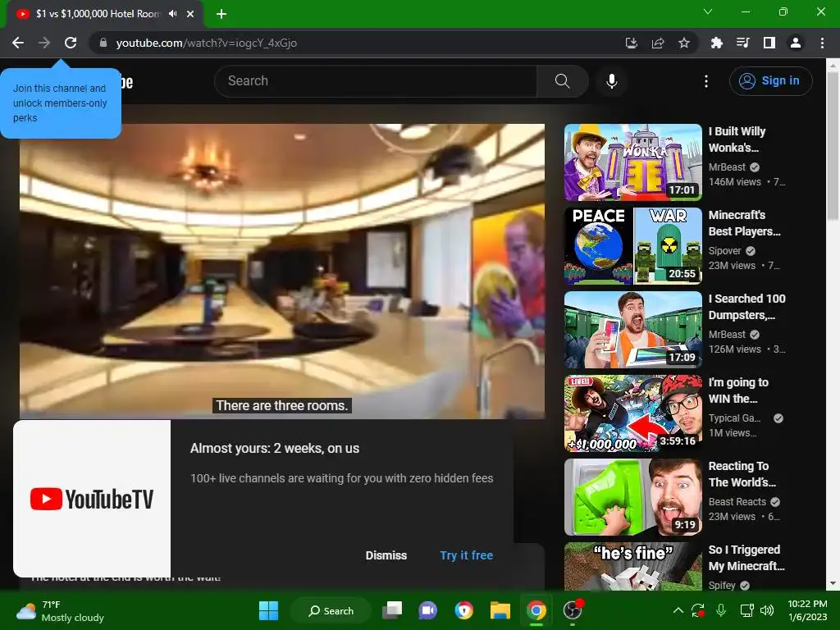840x630 pixels.
Task: Open the Beast Reacts channel name
Action: [x=737, y=501]
